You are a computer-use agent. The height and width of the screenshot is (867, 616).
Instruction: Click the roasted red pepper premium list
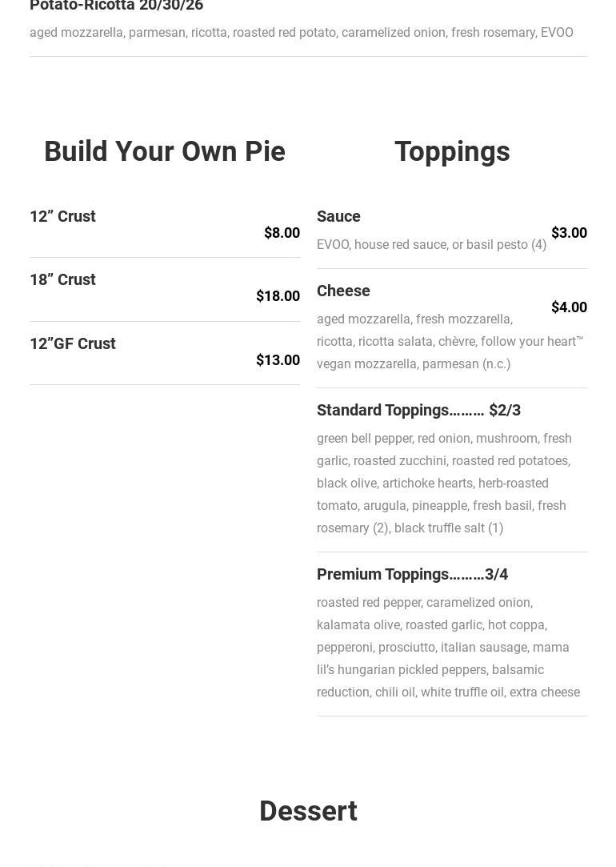click(x=448, y=648)
